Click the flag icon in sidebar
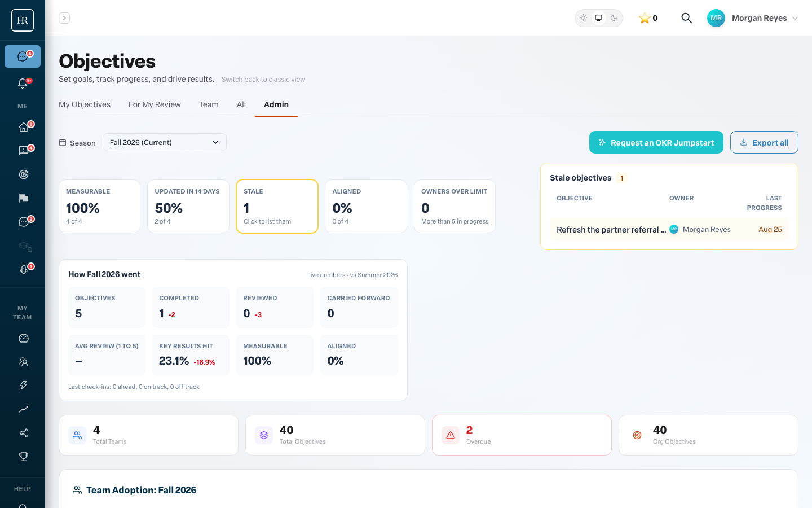 (x=23, y=198)
